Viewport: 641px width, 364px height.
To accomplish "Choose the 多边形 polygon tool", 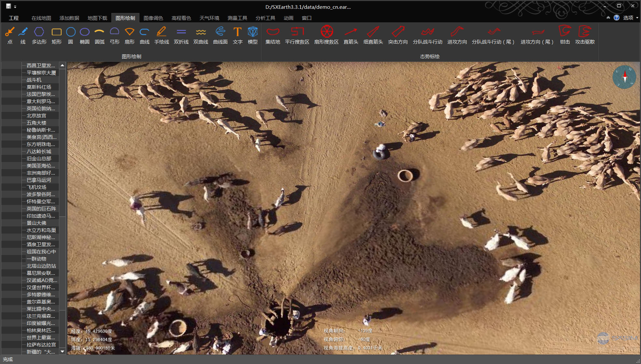I will [39, 35].
